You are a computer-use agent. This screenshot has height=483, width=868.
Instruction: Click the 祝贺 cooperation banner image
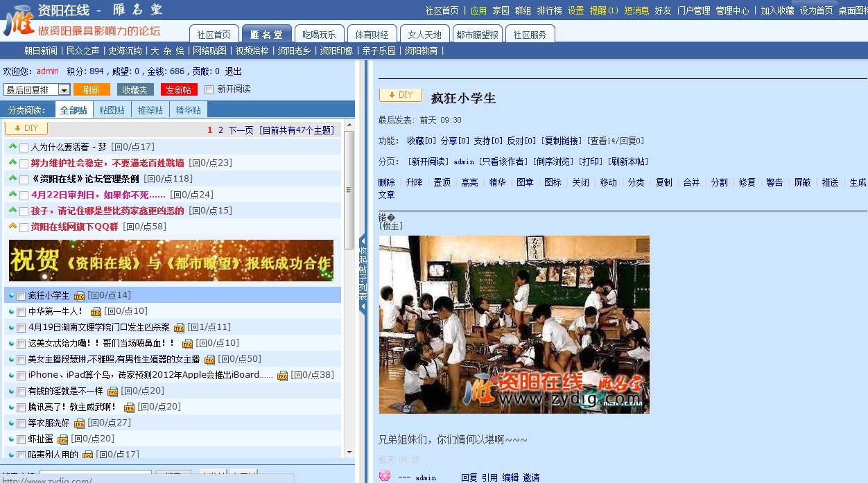[171, 261]
